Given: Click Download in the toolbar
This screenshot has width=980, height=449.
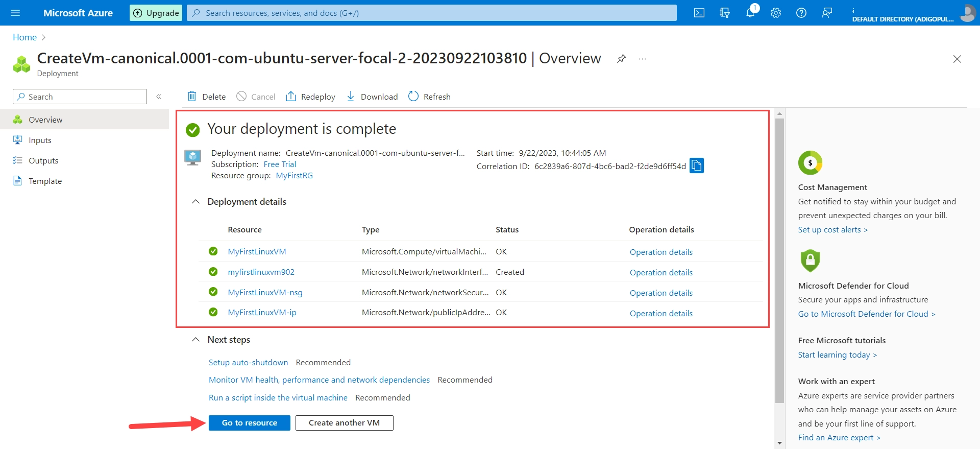Looking at the screenshot, I should [372, 97].
